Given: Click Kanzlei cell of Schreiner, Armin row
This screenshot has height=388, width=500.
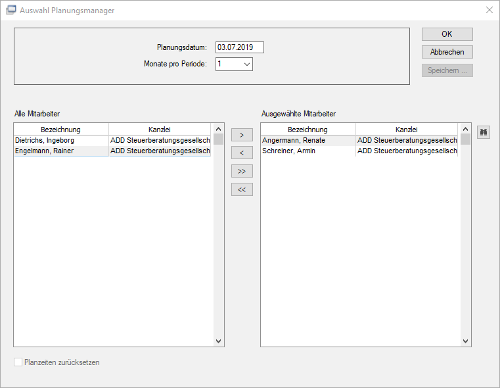Looking at the screenshot, I should click(x=407, y=151).
